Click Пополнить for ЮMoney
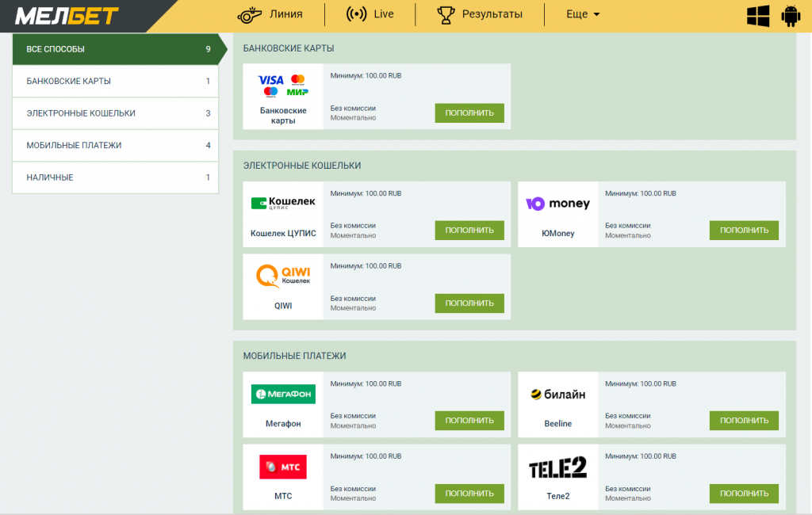Screen dimensions: 812x515 click(x=744, y=231)
